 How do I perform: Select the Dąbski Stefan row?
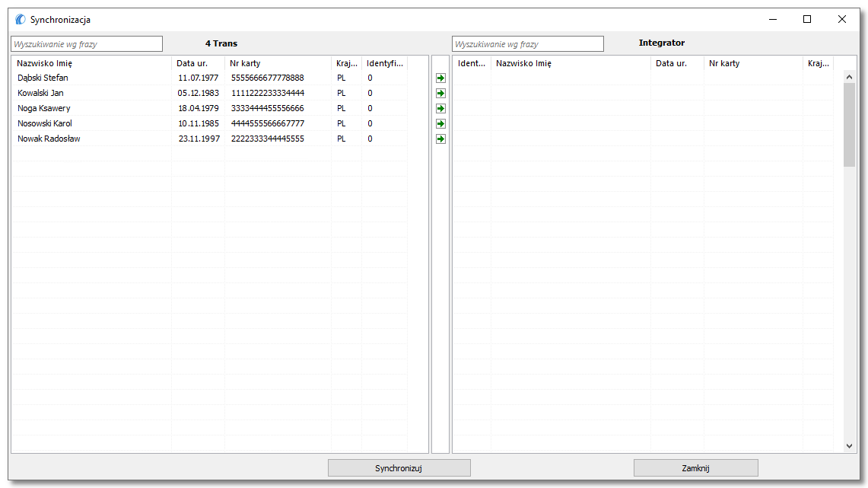pos(210,78)
